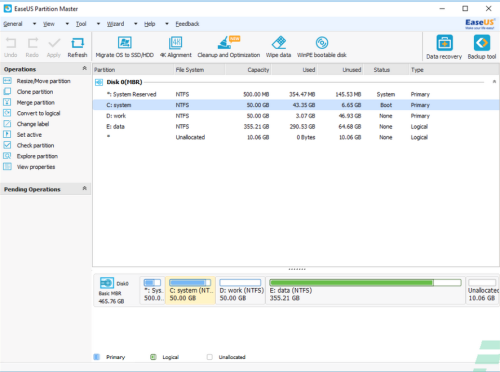Click the Primary legend color swatch
Image resolution: width=500 pixels, height=372 pixels.
(97, 357)
